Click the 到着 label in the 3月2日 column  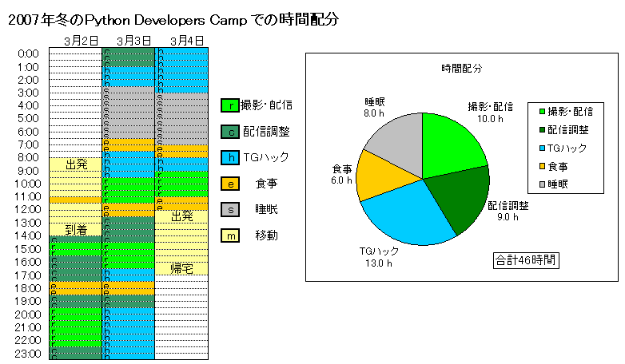[76, 230]
